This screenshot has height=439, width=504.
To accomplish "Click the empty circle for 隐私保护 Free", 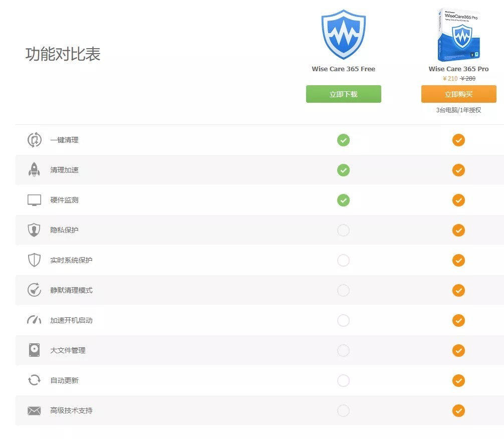I will [x=343, y=230].
